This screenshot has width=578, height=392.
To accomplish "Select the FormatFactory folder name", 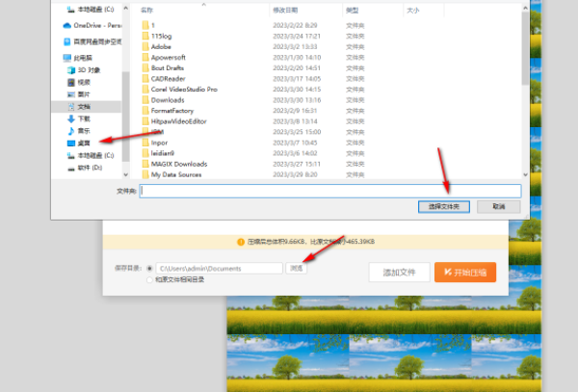I will [172, 111].
